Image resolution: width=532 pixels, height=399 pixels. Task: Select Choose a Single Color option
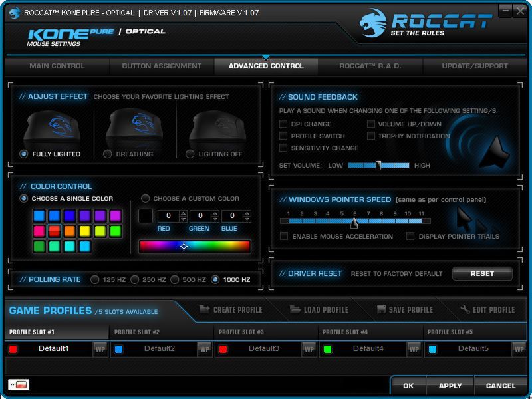click(x=23, y=198)
